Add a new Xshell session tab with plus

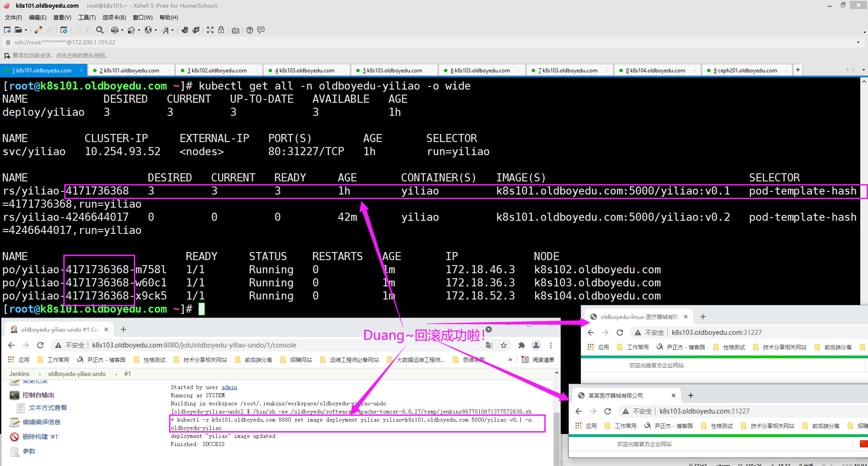pos(798,70)
